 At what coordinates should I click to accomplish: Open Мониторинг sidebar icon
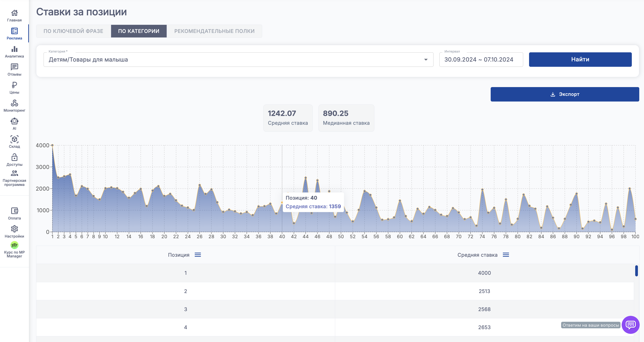14,103
